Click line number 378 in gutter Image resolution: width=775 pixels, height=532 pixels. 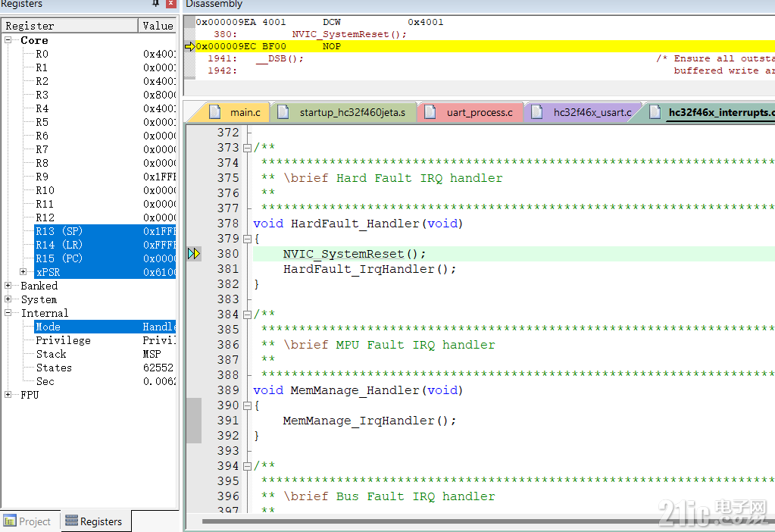click(228, 224)
